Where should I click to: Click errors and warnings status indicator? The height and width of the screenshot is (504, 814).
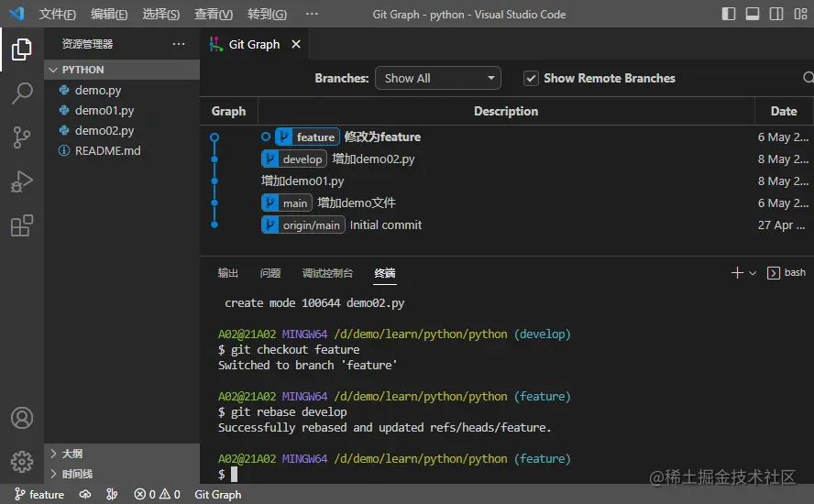click(x=158, y=495)
